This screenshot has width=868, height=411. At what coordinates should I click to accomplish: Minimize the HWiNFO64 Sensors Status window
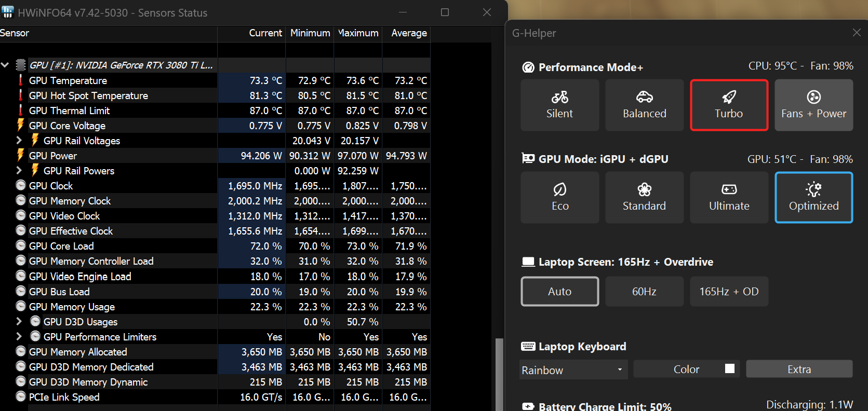pyautogui.click(x=403, y=12)
